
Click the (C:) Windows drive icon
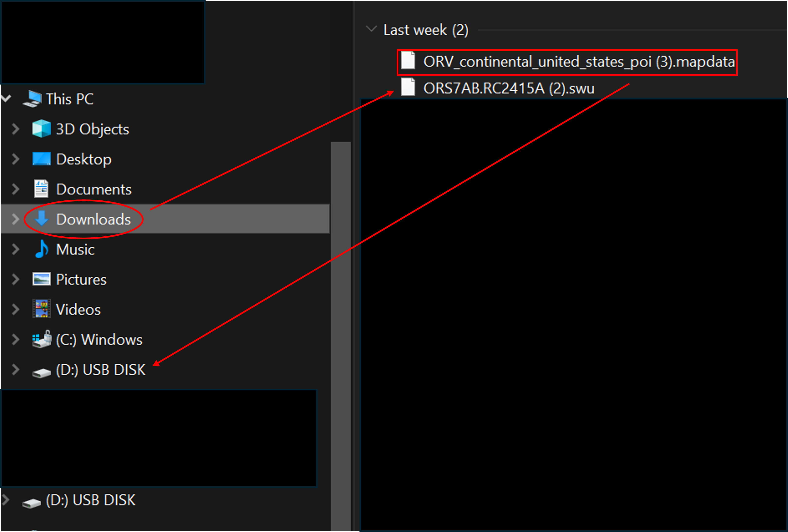click(42, 339)
